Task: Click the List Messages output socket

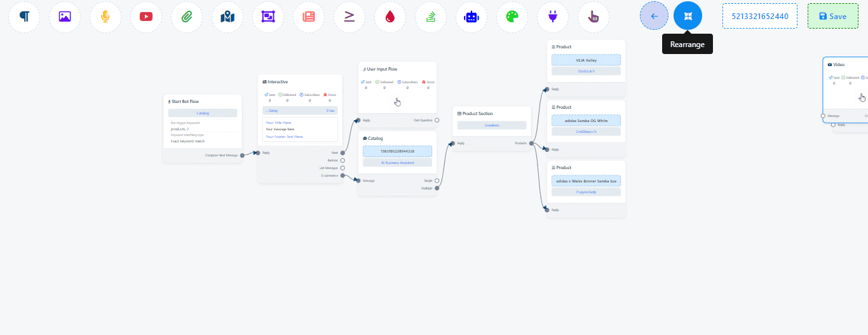Action: [342, 168]
